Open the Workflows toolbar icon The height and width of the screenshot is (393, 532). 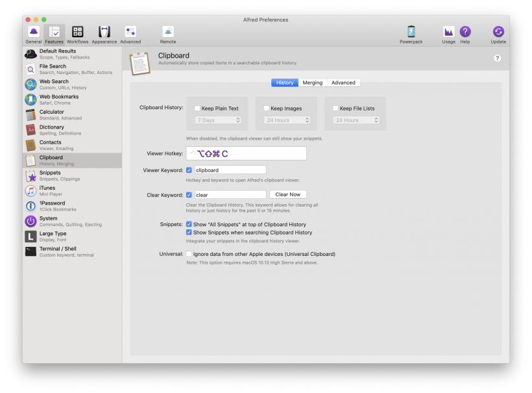coord(77,34)
